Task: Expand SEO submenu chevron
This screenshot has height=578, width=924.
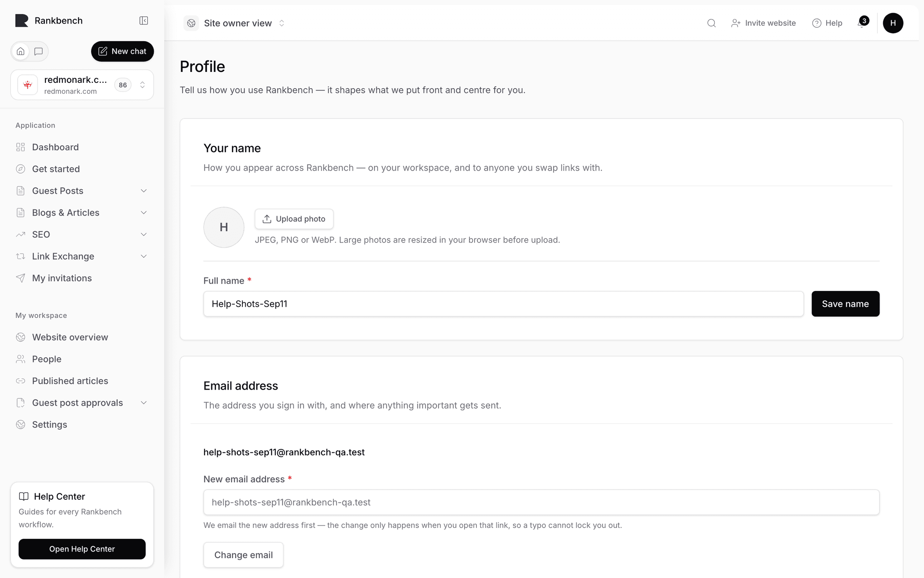Action: click(x=144, y=235)
